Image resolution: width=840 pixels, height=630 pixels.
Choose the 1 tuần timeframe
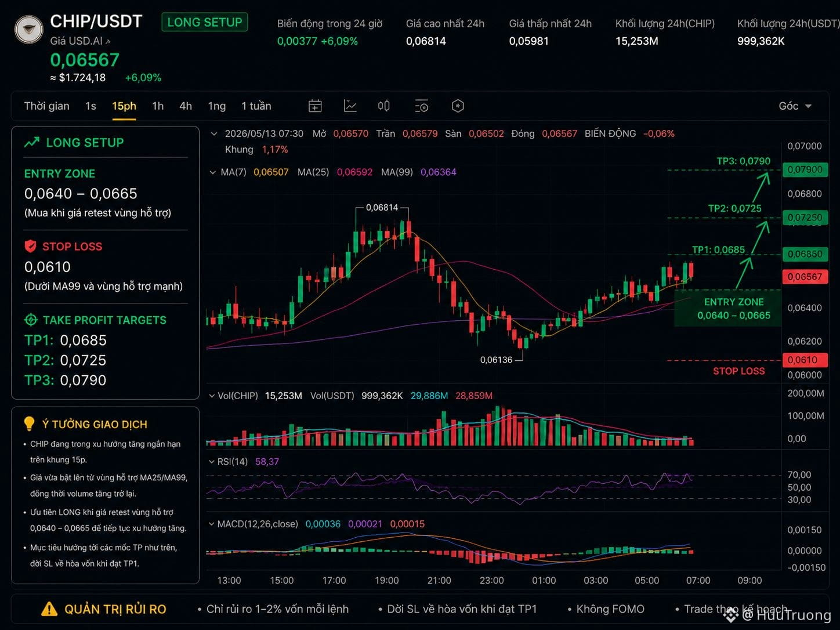(256, 106)
